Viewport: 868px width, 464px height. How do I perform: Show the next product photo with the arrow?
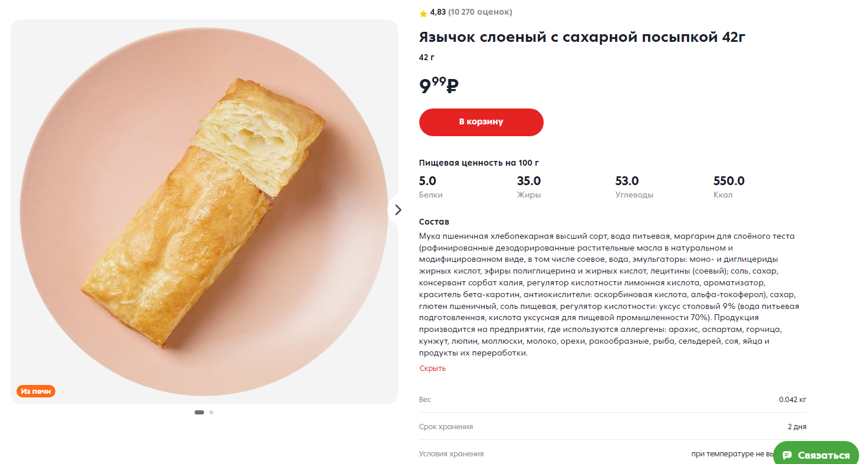tap(398, 210)
